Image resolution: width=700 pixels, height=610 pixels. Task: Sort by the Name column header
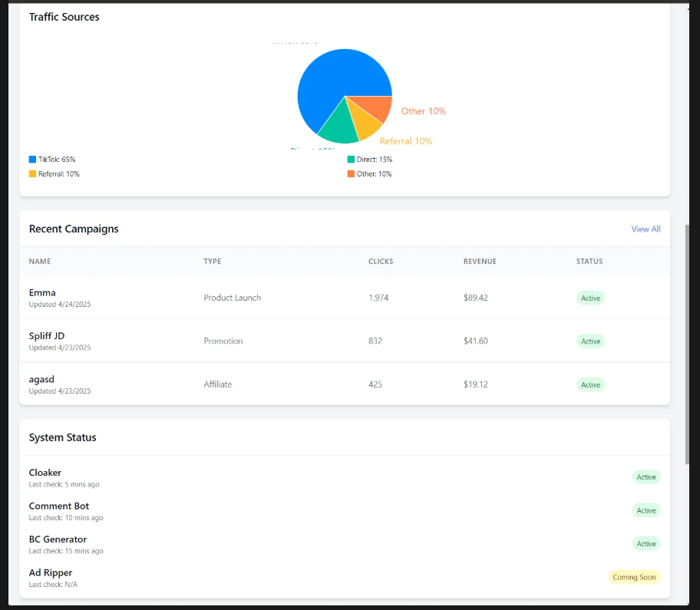click(x=40, y=262)
